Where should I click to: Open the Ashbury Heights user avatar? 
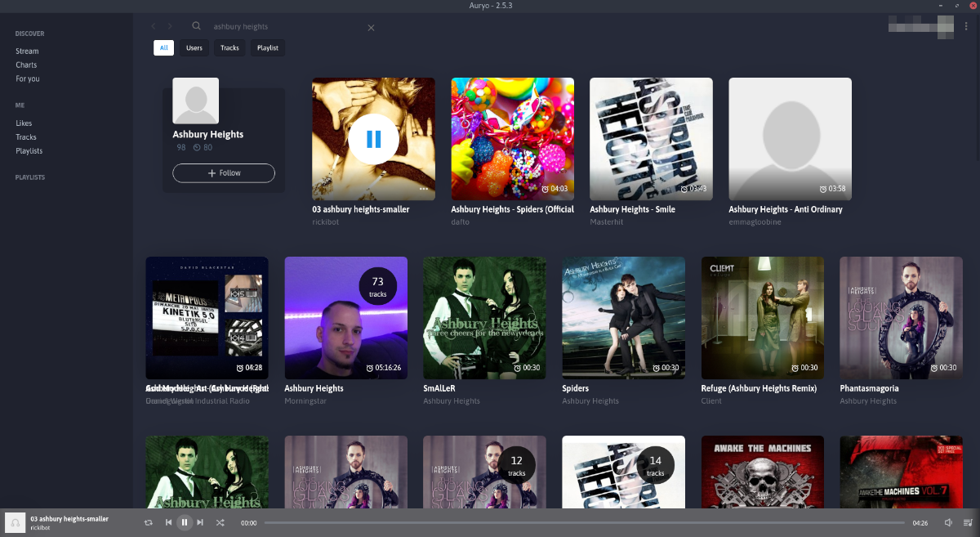(x=195, y=101)
